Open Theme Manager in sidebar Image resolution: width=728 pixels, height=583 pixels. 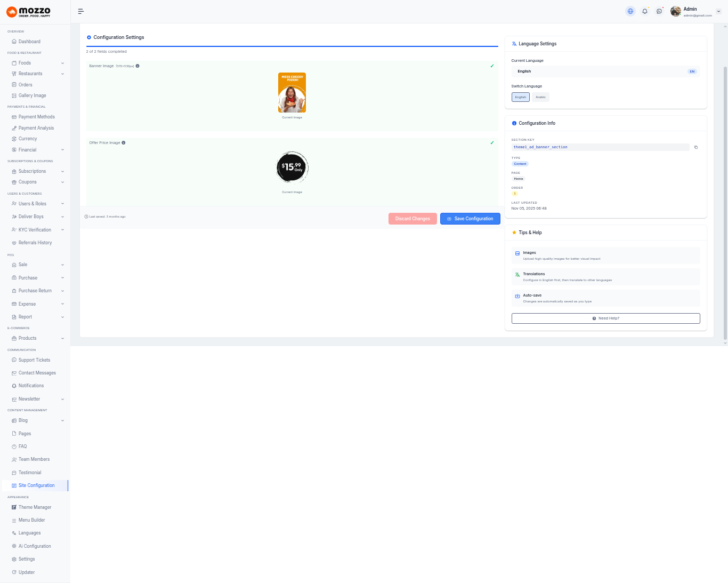point(35,507)
